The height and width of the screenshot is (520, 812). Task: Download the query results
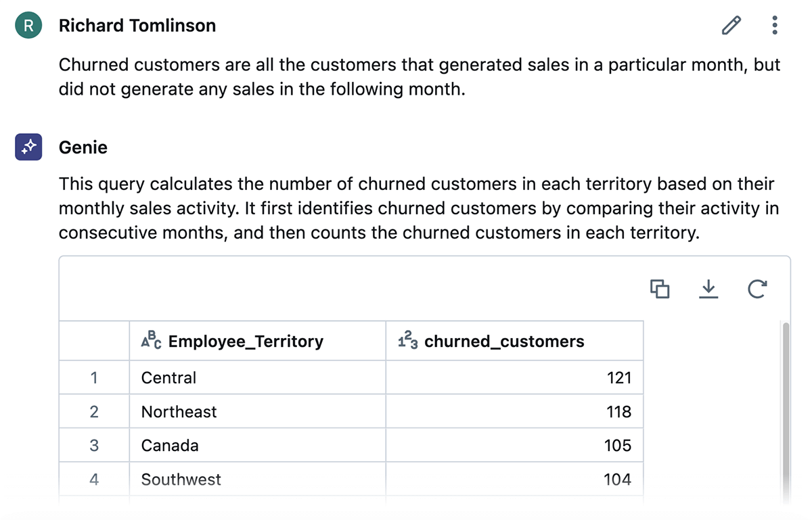(x=708, y=289)
